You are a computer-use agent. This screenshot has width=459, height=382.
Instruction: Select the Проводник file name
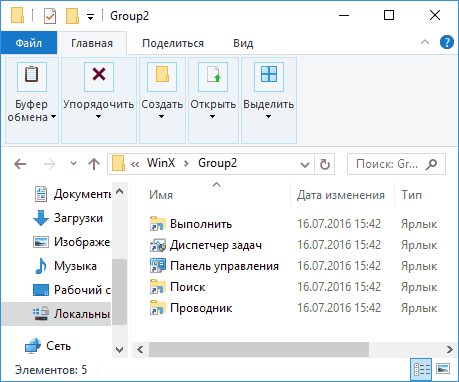click(x=201, y=308)
